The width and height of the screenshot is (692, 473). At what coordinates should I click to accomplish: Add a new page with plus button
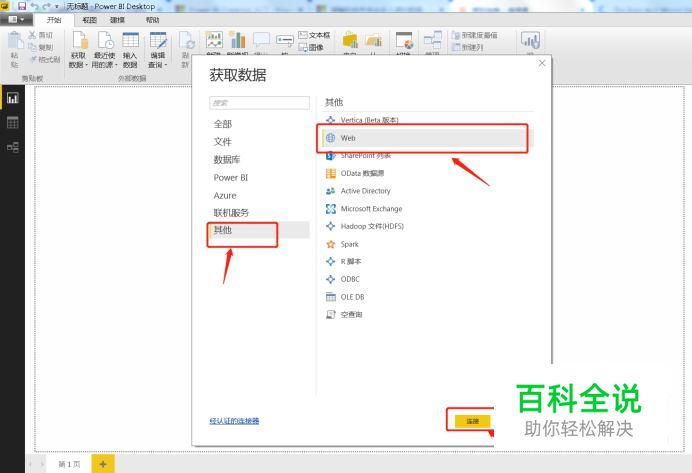coord(103,464)
